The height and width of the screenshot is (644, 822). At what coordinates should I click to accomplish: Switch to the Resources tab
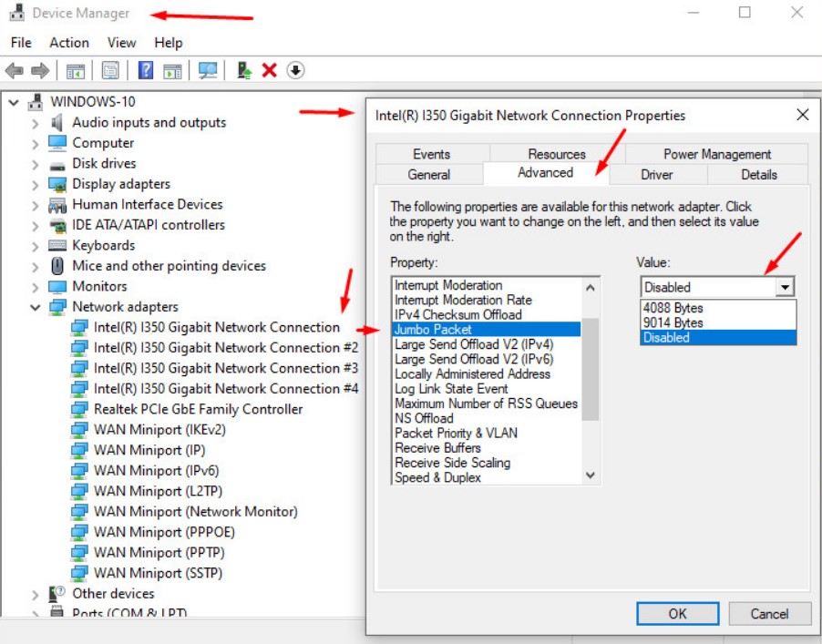(x=557, y=153)
